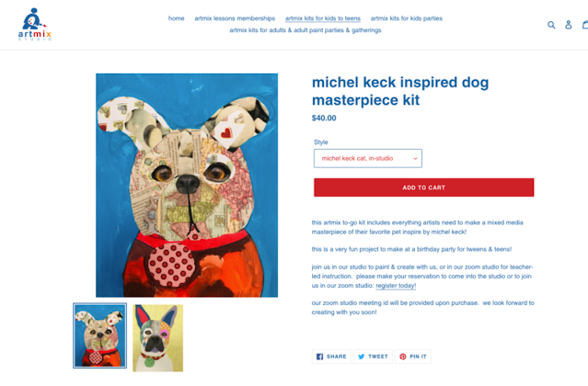
Task: Select the blue background dog thumbnail
Action: click(99, 335)
